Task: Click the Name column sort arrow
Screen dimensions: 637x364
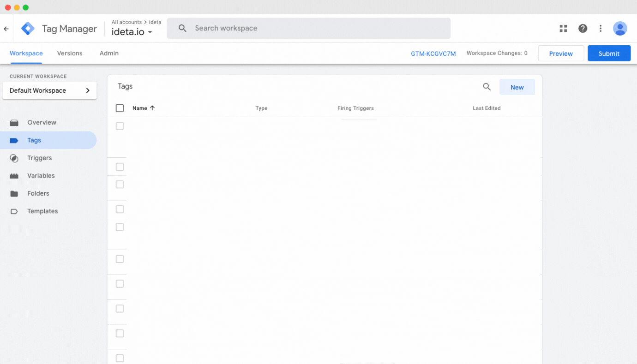Action: [152, 108]
